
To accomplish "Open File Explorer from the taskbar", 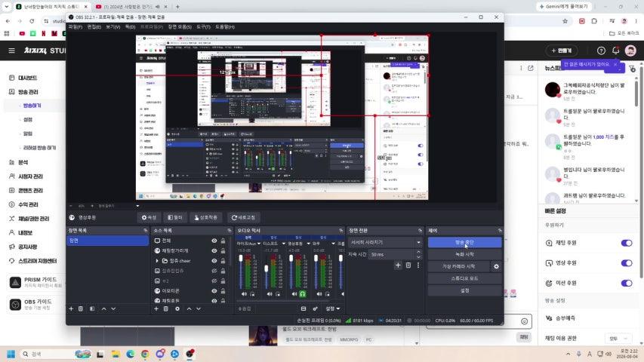I will point(116,354).
